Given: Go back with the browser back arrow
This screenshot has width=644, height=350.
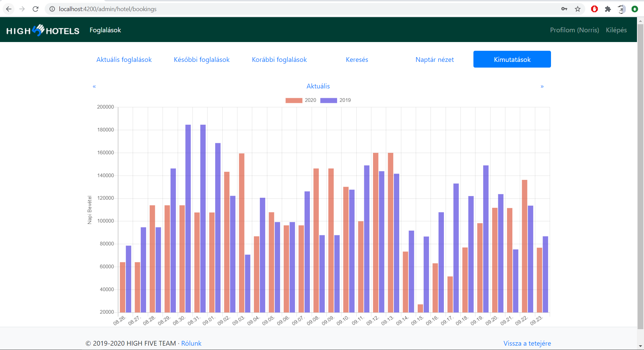Looking at the screenshot, I should (9, 9).
